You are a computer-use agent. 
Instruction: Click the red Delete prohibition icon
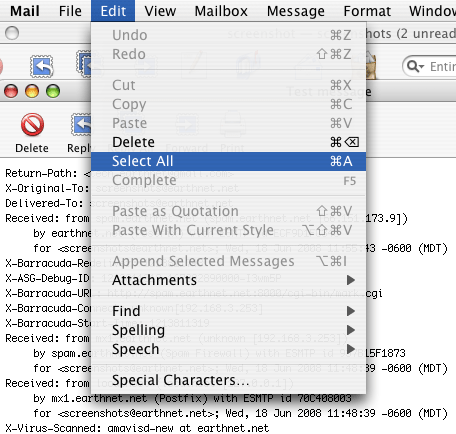[32, 125]
